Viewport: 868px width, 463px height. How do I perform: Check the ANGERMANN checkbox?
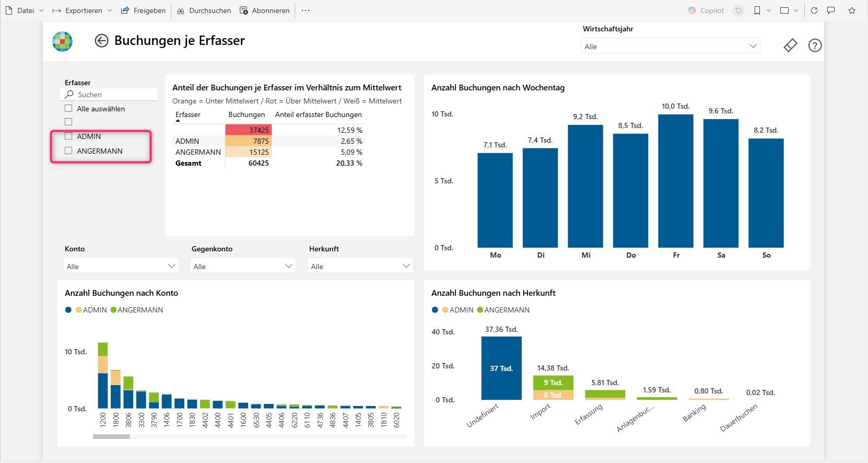[68, 151]
